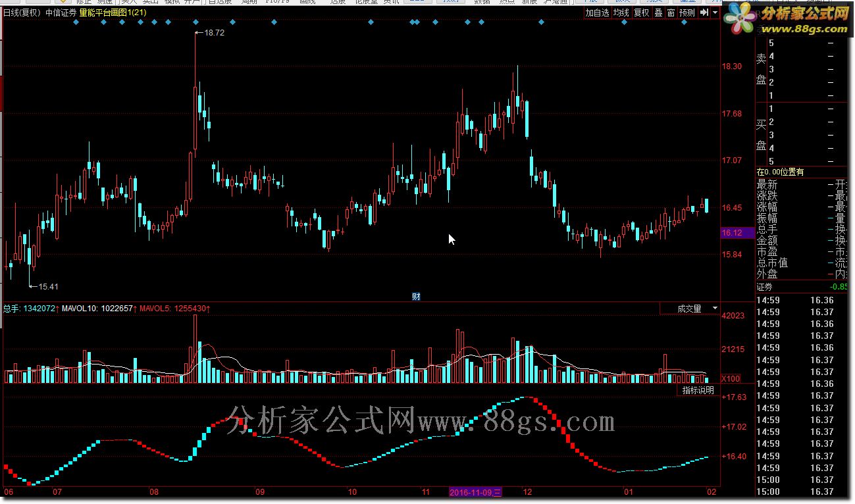
Task: Click the highlighted date 2016-11-09,三
Action: (x=476, y=492)
